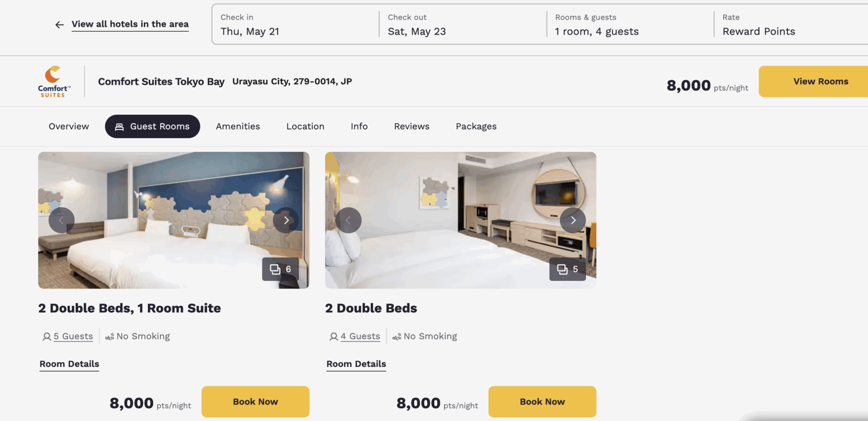Expand the Rooms & guests selector
This screenshot has width=868, height=421.
pos(630,24)
